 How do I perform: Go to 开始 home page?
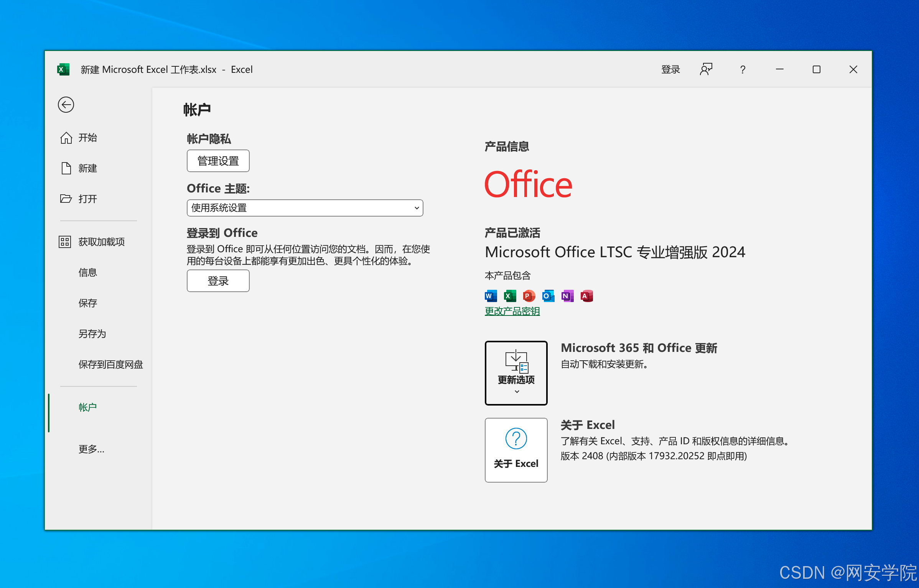click(87, 138)
